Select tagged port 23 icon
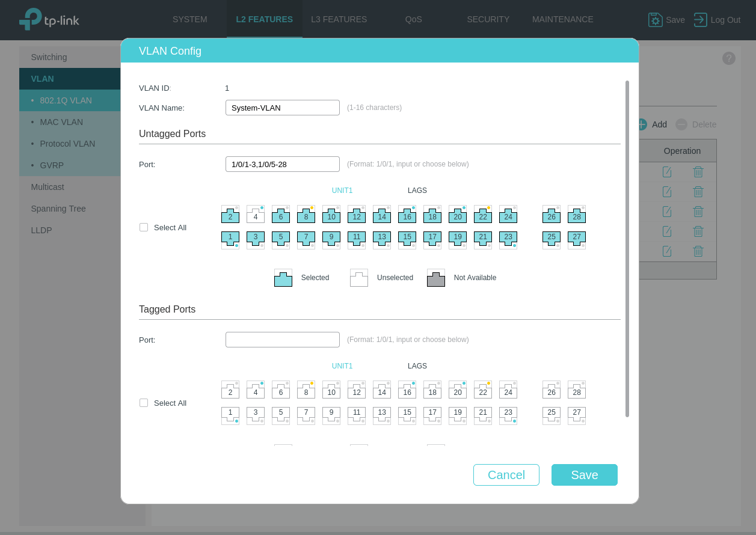 point(508,415)
